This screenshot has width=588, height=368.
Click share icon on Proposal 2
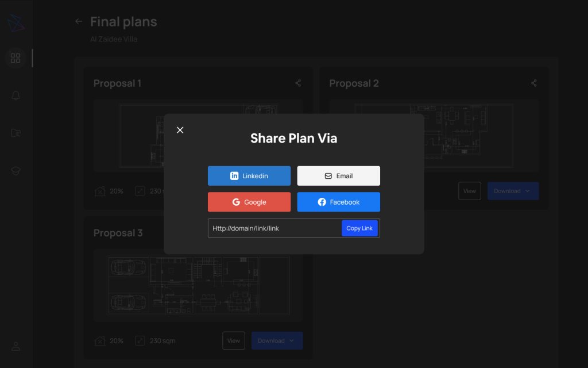534,83
